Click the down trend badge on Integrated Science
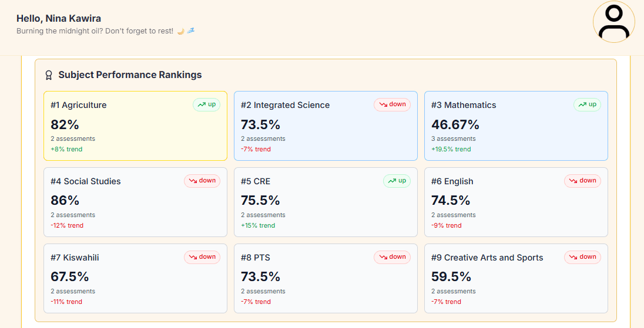Screen dimensions: 644x328 (392, 104)
